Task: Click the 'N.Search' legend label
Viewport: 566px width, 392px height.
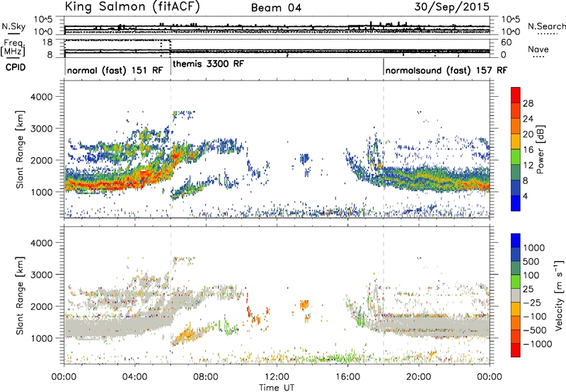Action: click(x=546, y=26)
